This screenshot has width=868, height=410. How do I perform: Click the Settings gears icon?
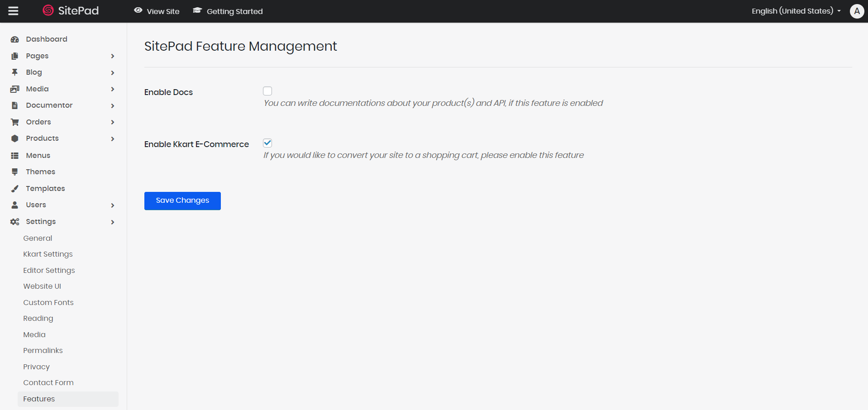[15, 222]
